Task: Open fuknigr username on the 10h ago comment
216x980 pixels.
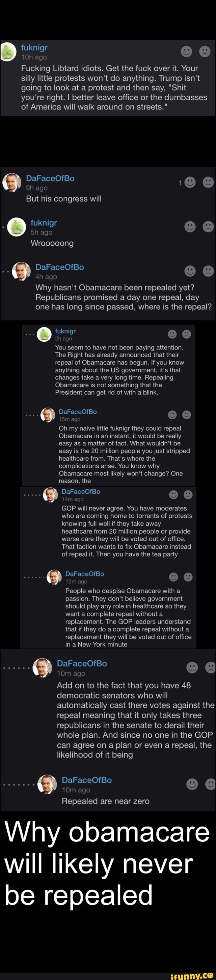Action: (x=34, y=48)
